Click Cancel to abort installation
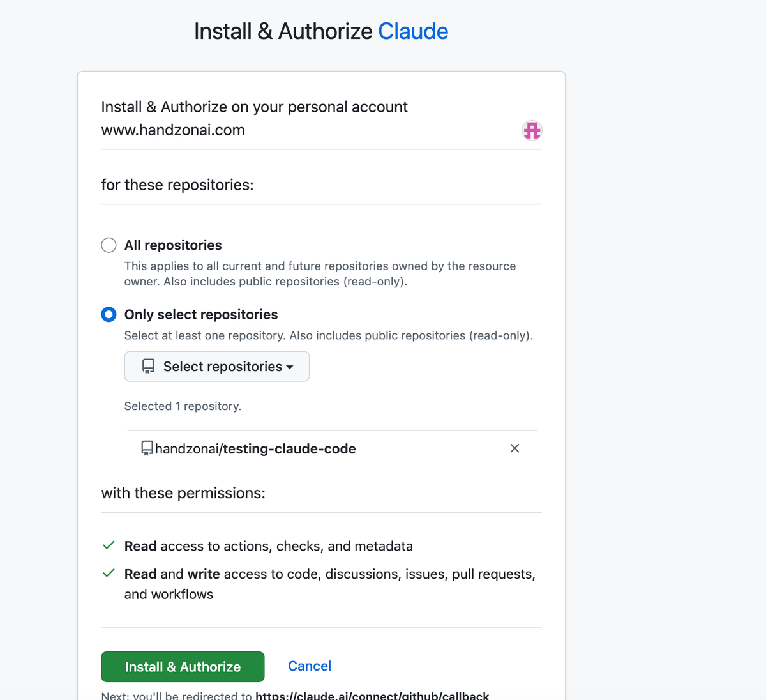This screenshot has height=700, width=766. click(309, 666)
